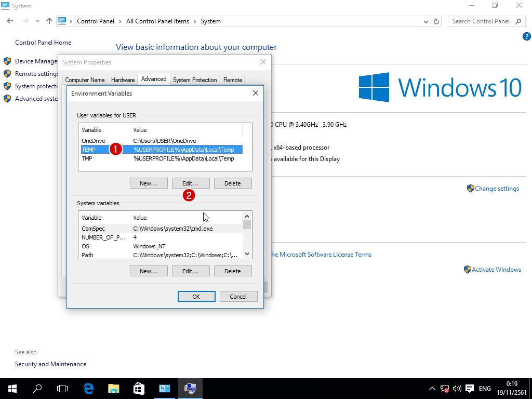Switch to System Protection tab
Image resolution: width=532 pixels, height=399 pixels.
click(x=195, y=79)
